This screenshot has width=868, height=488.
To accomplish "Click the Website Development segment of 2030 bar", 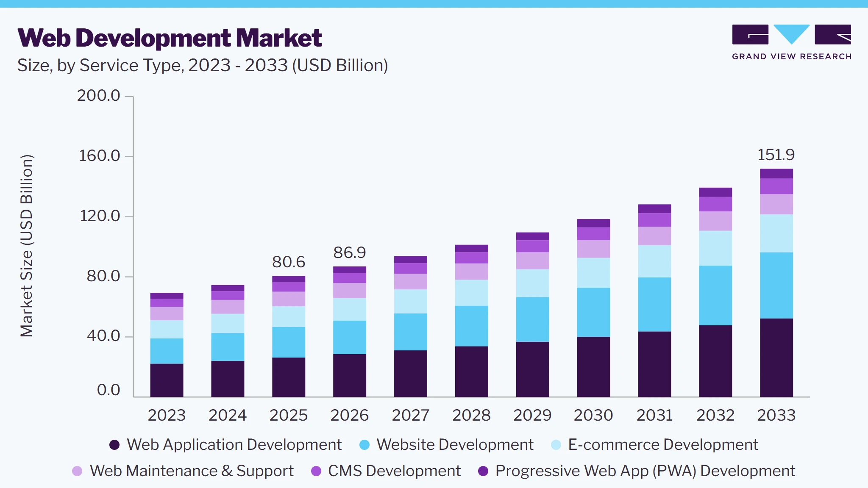I will pyautogui.click(x=593, y=312).
